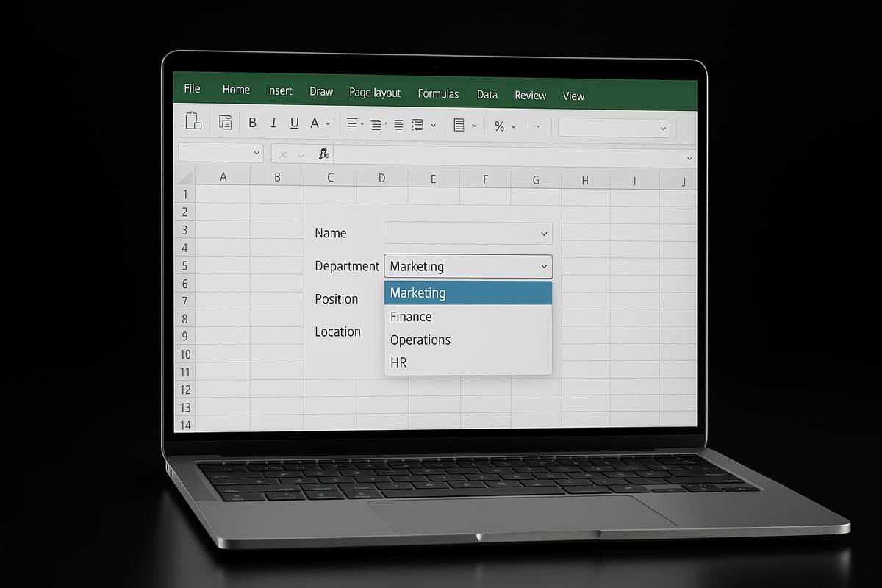Viewport: 882px width, 588px height.
Task: Switch to the Formulas ribbon tab
Action: tap(438, 93)
